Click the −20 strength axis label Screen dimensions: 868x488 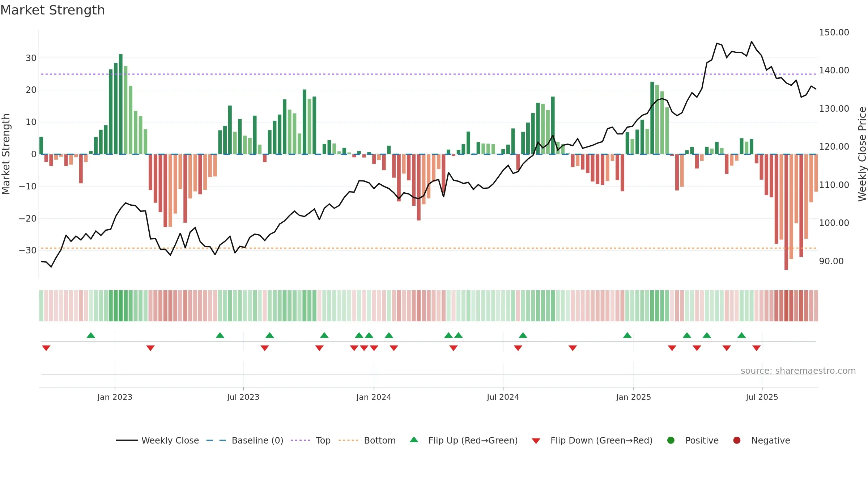tap(27, 219)
